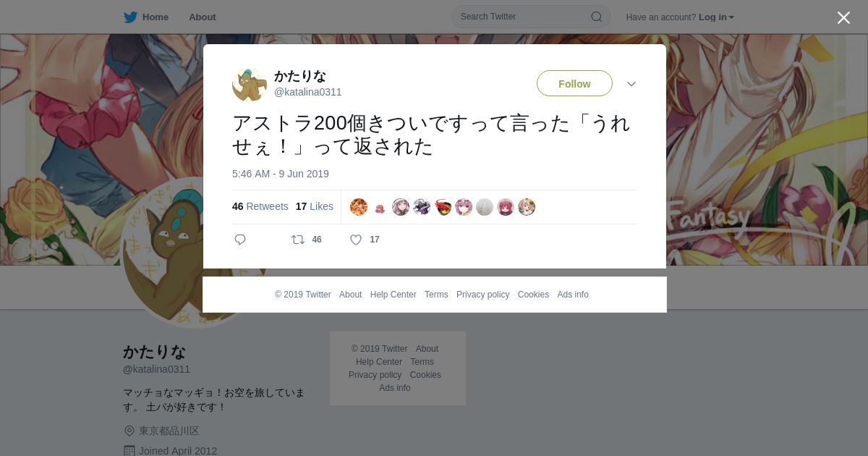Open the Log in dropdown

(716, 17)
